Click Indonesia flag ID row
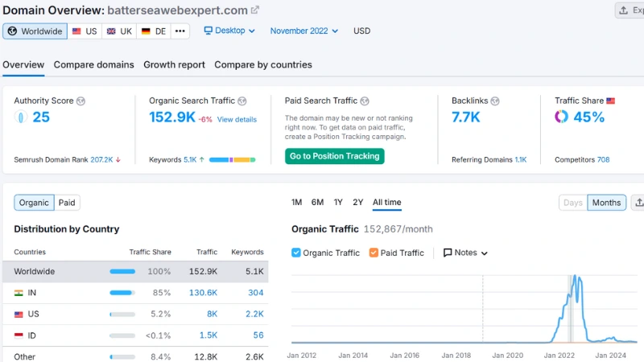 (135, 335)
